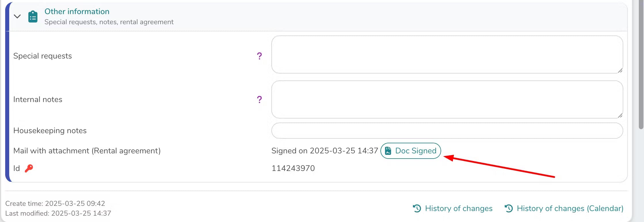This screenshot has height=222, width=644.
Task: Click the Other information section title
Action: (x=77, y=12)
